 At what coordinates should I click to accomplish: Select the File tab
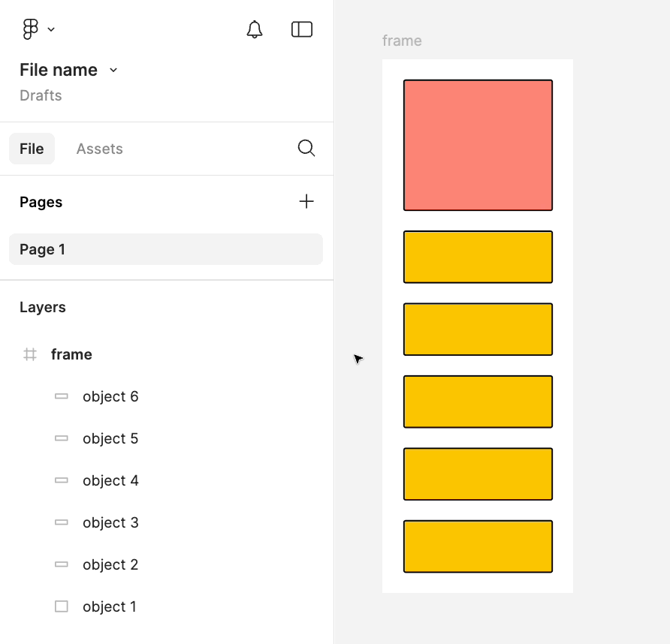(x=32, y=149)
